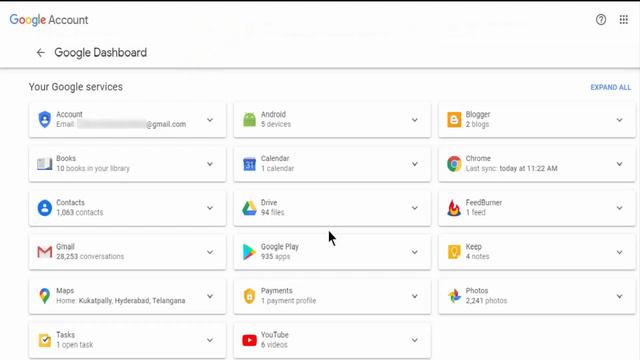This screenshot has height=360, width=640.
Task: Click the '94 files' text
Action: 272,213
